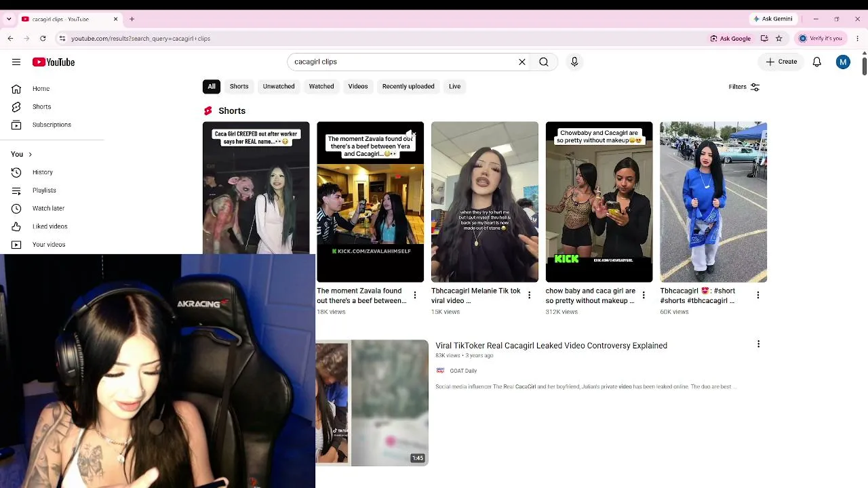This screenshot has height=488, width=868.
Task: Open 'chow baby and caca girl' short title
Action: click(x=591, y=296)
